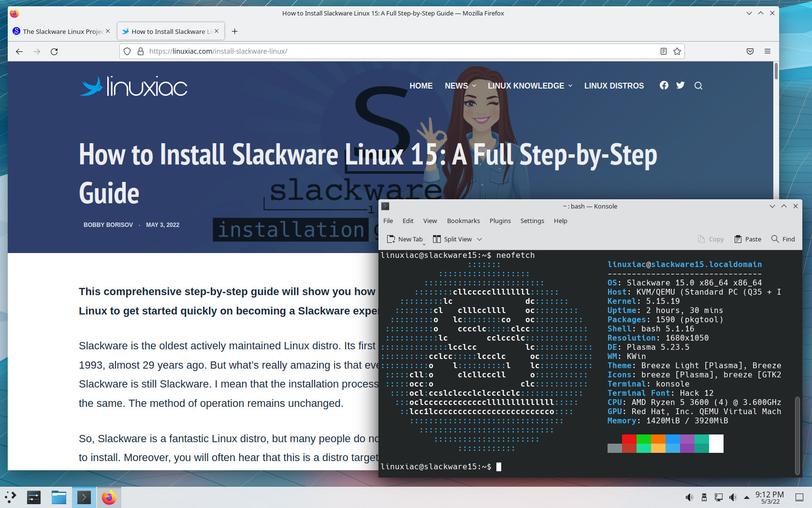Open Konsole File menu

[388, 221]
